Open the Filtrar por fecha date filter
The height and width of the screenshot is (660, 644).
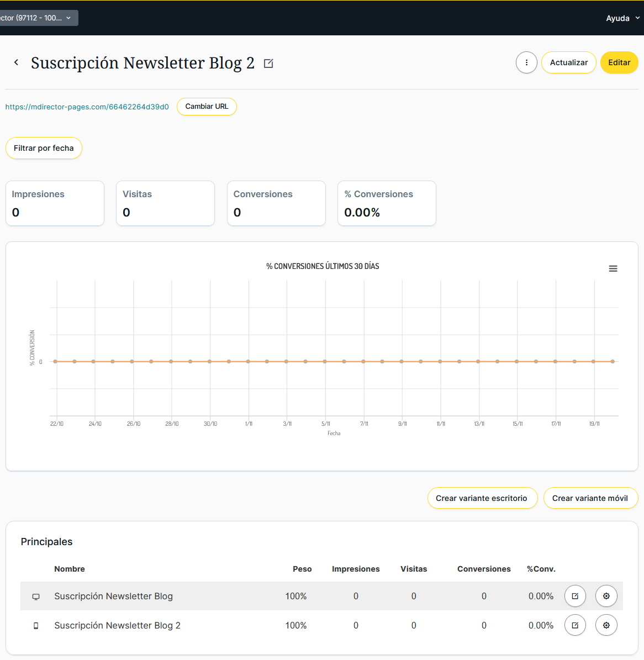click(44, 148)
